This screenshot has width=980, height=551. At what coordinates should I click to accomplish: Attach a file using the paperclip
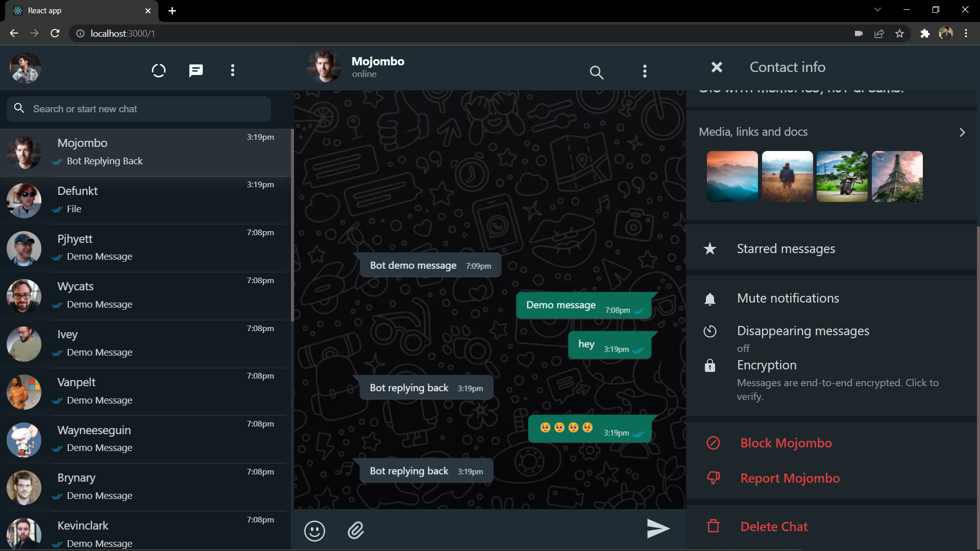point(356,531)
